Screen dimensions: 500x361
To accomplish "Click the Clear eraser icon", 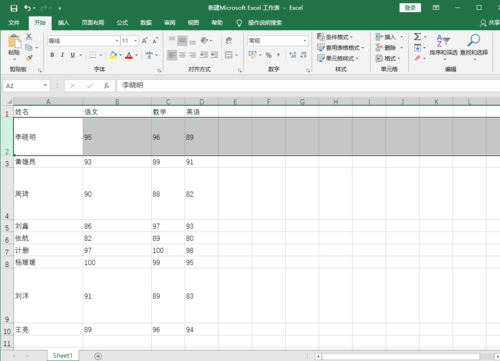I will coord(417,58).
